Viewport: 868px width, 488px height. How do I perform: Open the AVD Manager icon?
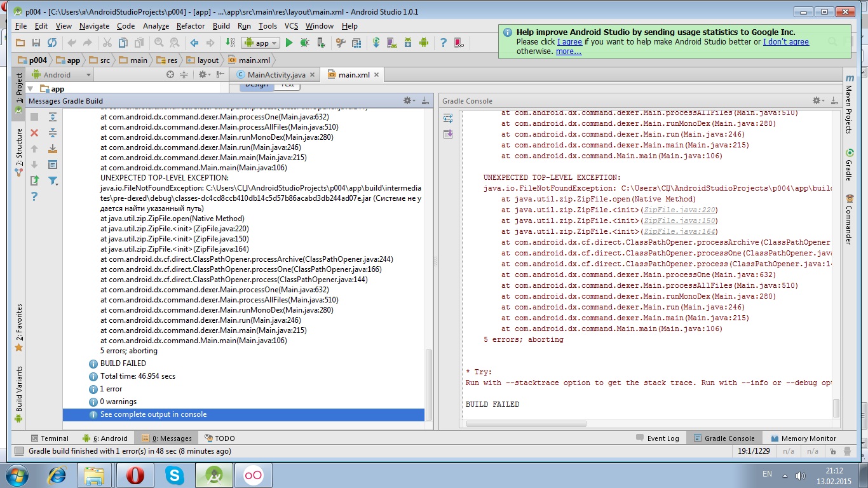click(392, 43)
